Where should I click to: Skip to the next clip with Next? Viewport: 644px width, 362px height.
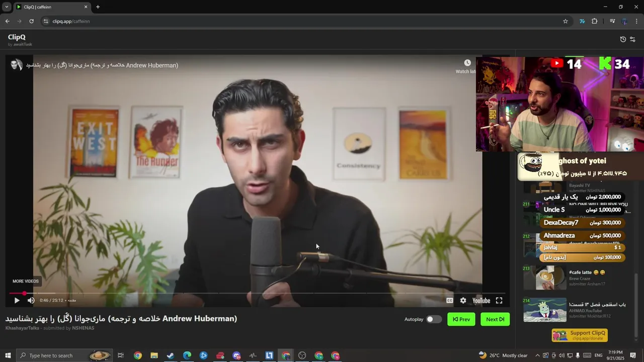coord(495,319)
